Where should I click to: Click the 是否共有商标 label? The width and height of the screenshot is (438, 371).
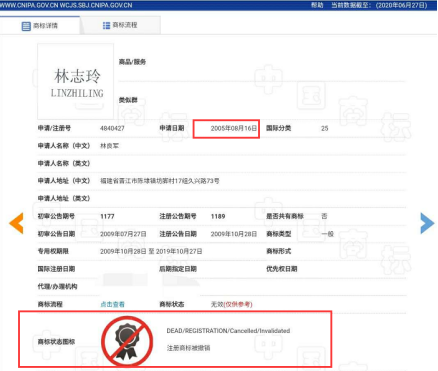click(x=285, y=216)
